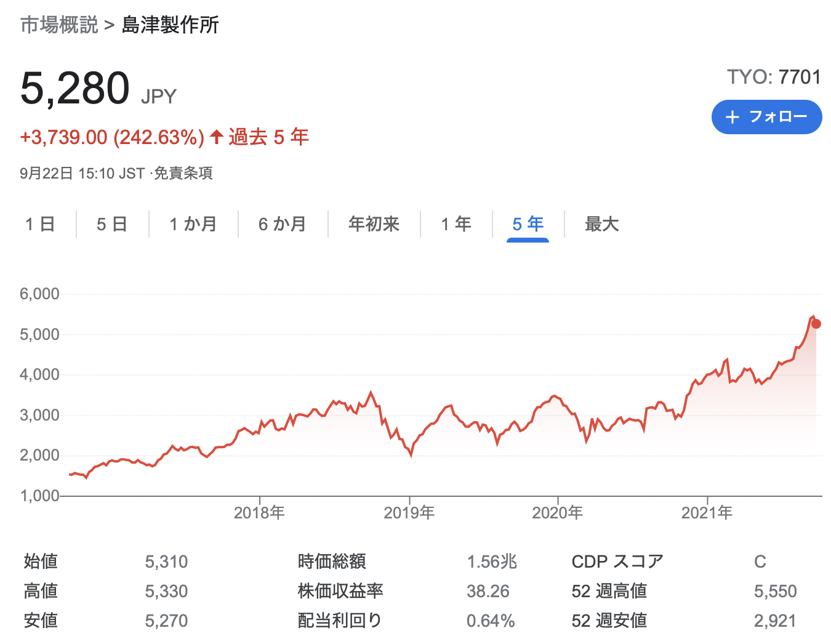This screenshot has width=831, height=644.
Task: Open the 免責条項 disclaimer link
Action: [x=183, y=173]
